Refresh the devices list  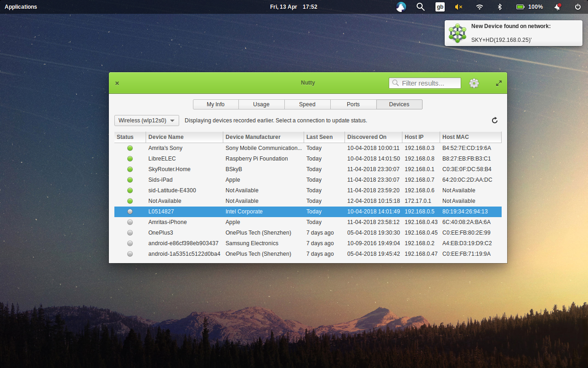[x=495, y=121]
